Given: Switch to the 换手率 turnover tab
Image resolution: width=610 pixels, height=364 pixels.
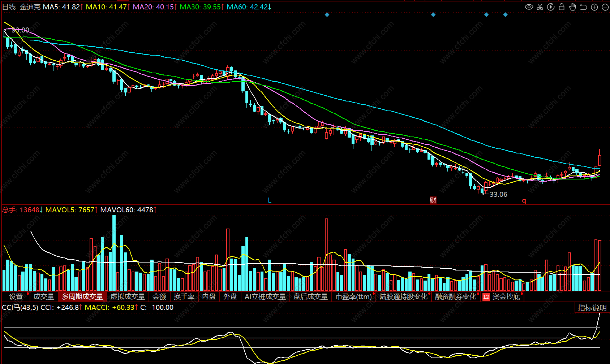Looking at the screenshot, I should 184,296.
